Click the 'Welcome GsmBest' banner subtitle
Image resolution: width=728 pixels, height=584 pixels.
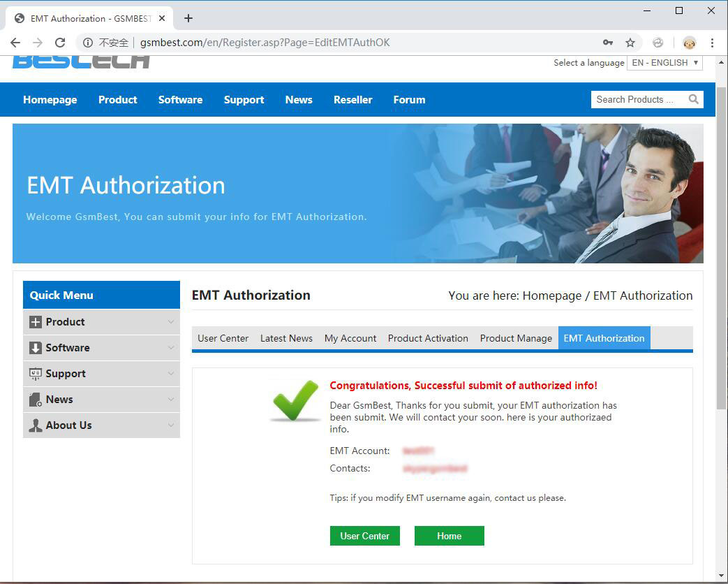[196, 217]
